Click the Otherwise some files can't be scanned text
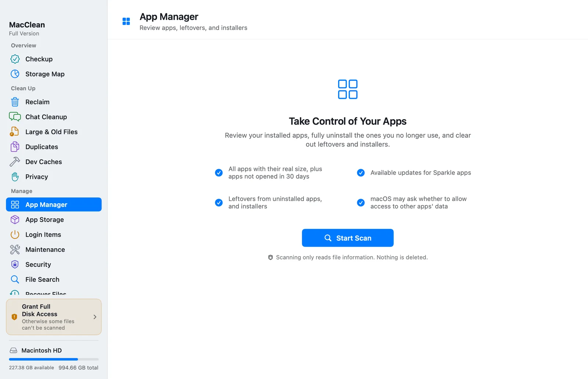Viewport: 588px width, 379px height. click(48, 325)
